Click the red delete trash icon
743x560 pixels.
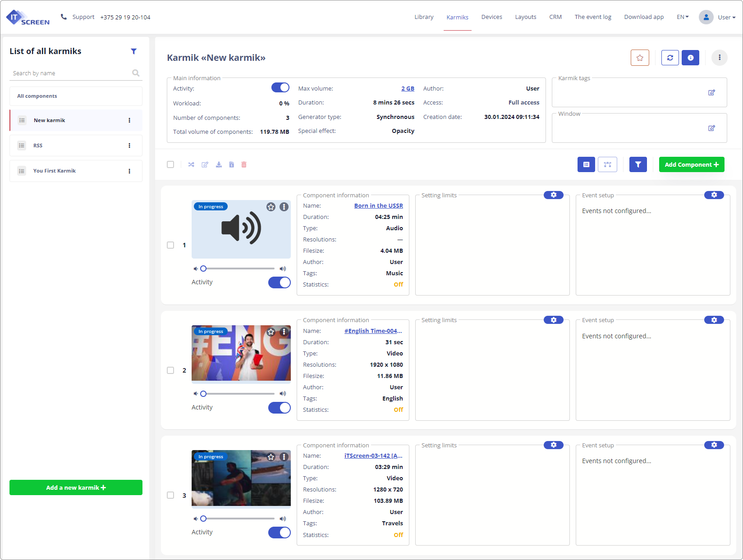244,164
